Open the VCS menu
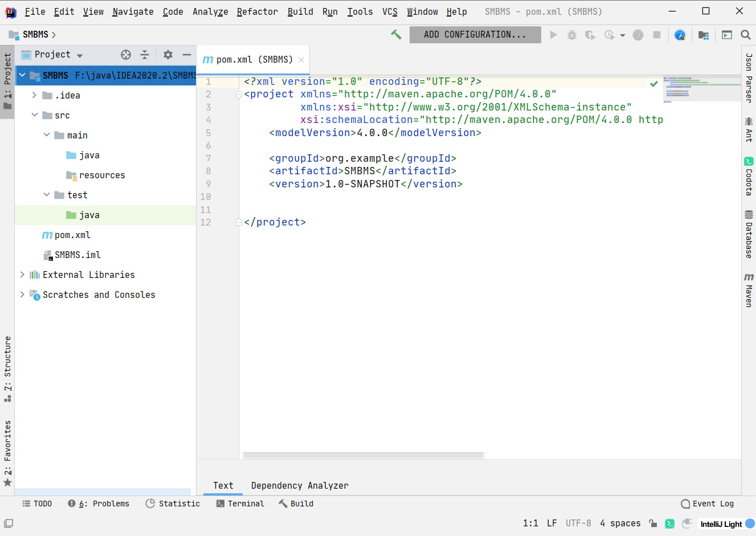 pos(390,11)
